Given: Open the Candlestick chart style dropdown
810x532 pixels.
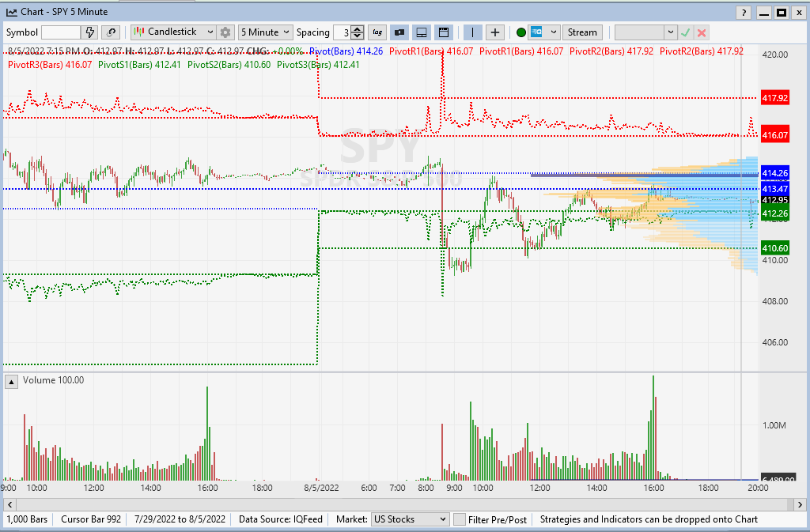Looking at the screenshot, I should click(173, 32).
